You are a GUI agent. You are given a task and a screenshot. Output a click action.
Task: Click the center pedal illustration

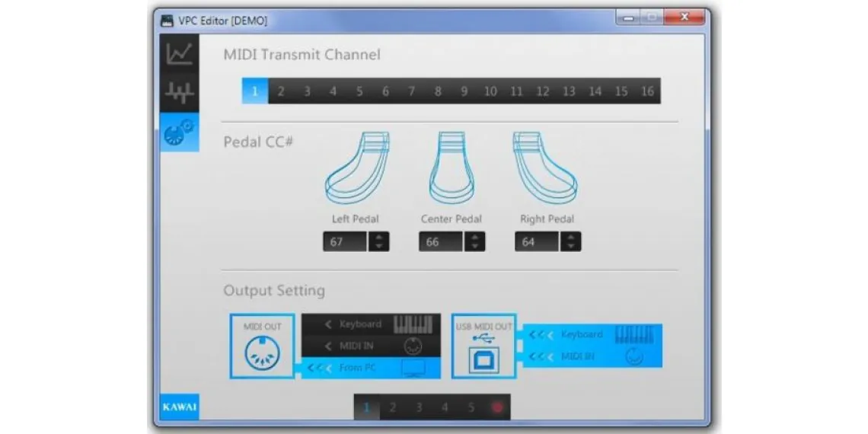452,168
